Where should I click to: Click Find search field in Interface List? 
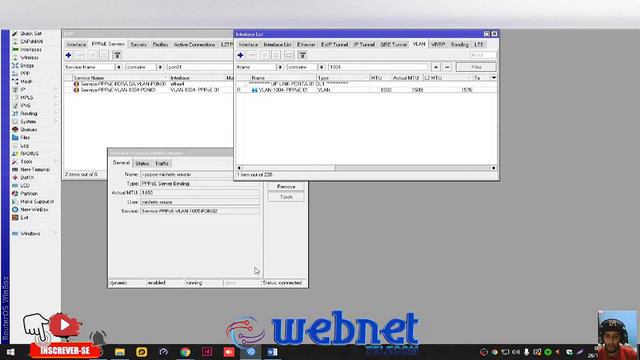[x=483, y=55]
